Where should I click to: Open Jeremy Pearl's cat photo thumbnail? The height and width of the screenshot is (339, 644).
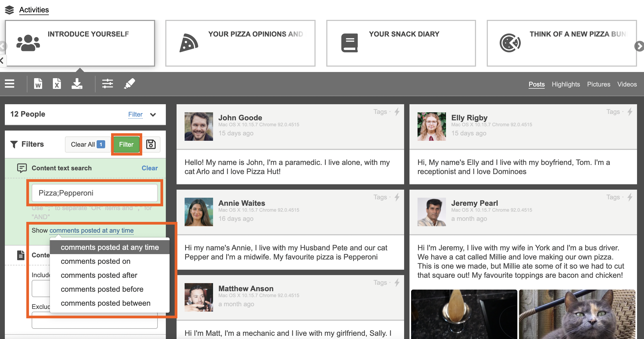click(577, 314)
